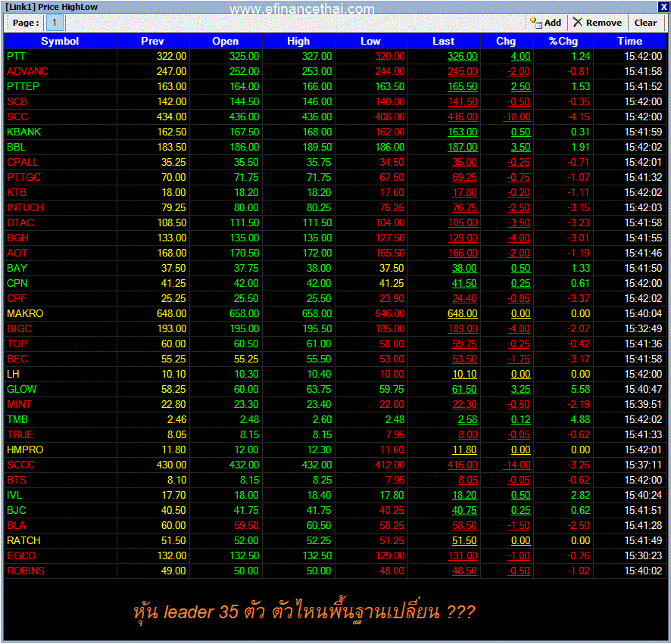Screen dimensions: 671x644
Task: Select the PTTGC symbol
Action: (x=23, y=178)
